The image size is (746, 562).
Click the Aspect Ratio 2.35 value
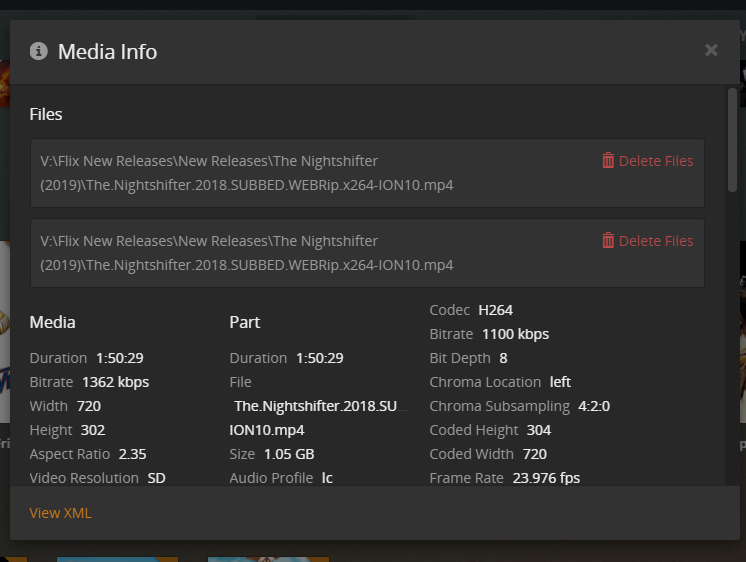click(132, 454)
